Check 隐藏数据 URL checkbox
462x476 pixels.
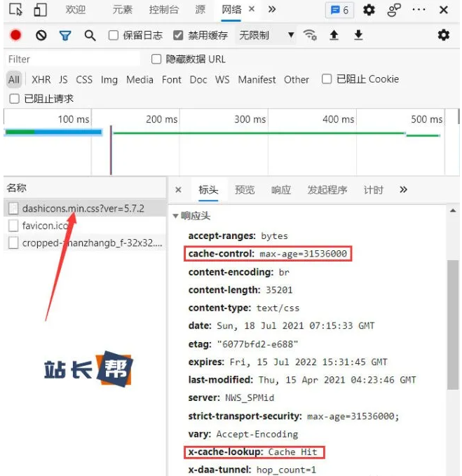pos(156,59)
